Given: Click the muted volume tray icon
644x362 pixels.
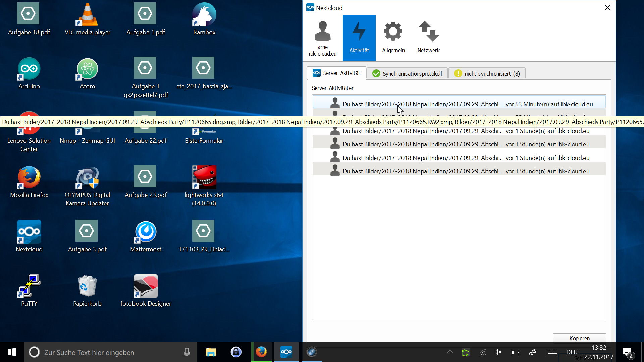Looking at the screenshot, I should [x=498, y=352].
